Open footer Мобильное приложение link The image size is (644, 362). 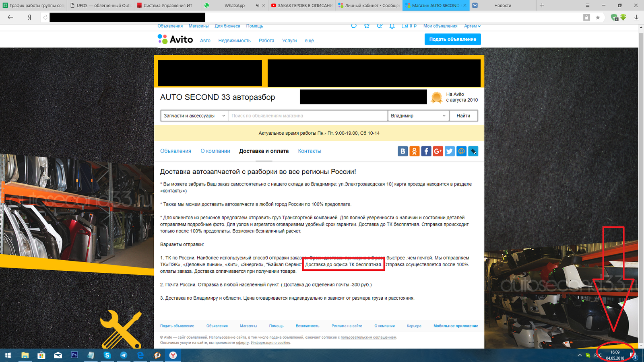[x=456, y=326]
